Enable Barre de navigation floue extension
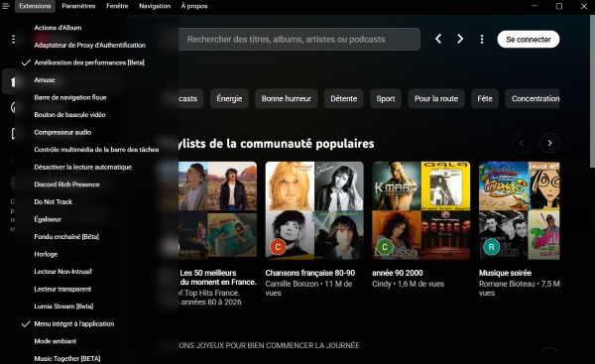Screen dimensions: 595x364 [x=70, y=97]
